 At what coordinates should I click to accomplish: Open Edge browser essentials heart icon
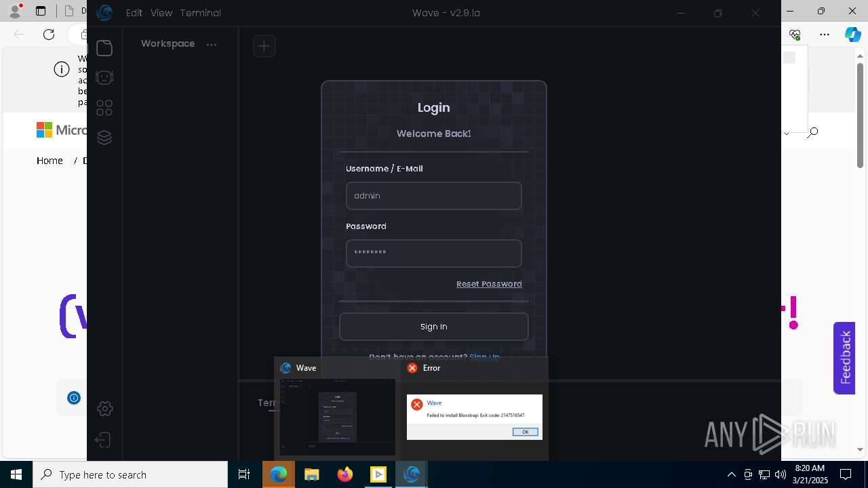point(795,35)
